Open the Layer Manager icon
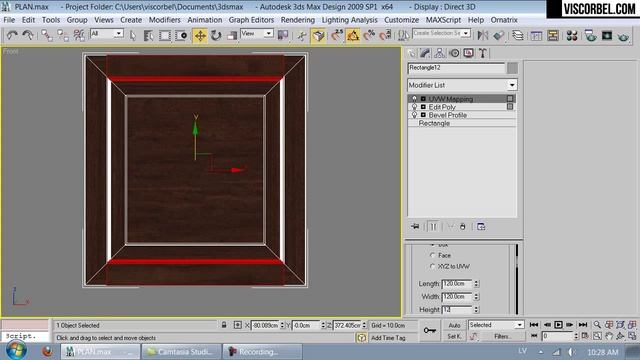640x360 pixels. (518, 36)
